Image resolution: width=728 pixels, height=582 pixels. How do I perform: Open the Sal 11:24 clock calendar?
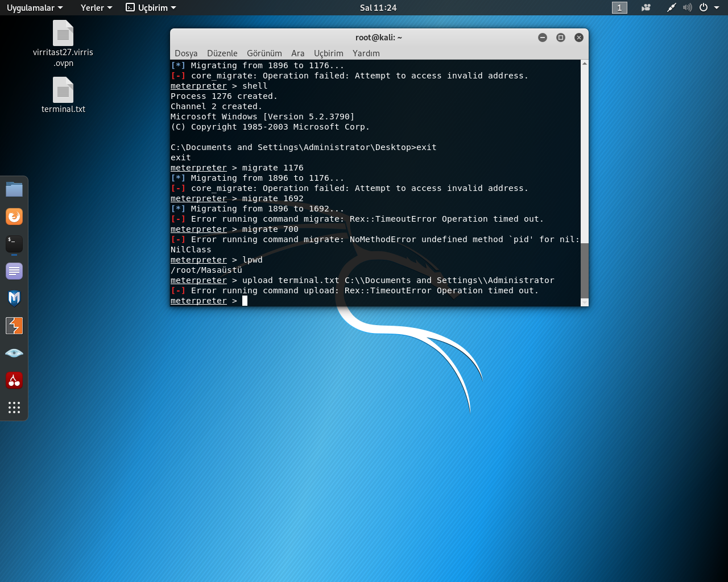[378, 7]
